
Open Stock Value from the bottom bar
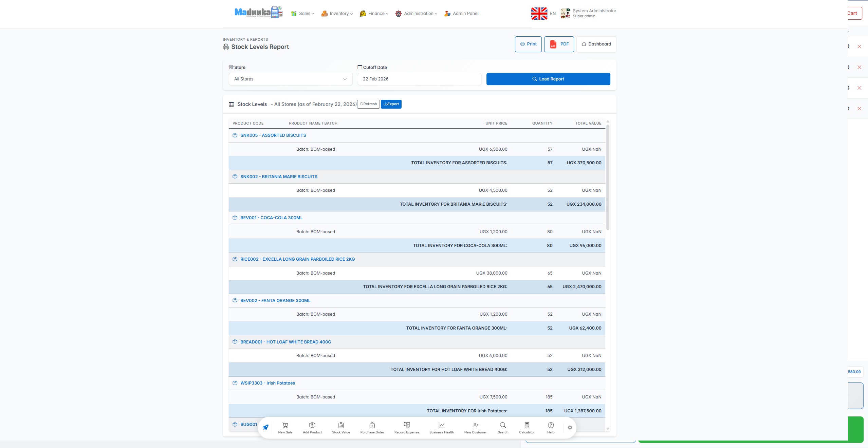coord(340,427)
